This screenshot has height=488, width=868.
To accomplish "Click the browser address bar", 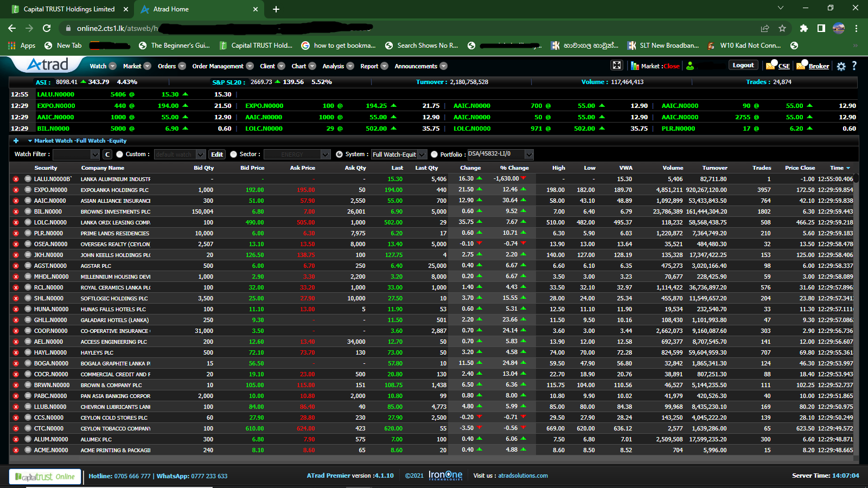I will pos(407,28).
